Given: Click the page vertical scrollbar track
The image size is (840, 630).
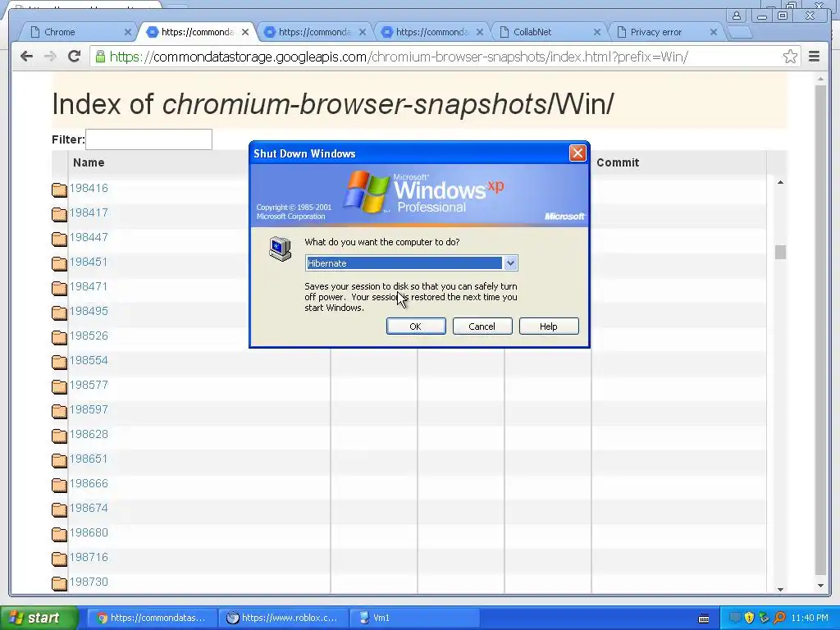Looking at the screenshot, I should [820, 330].
